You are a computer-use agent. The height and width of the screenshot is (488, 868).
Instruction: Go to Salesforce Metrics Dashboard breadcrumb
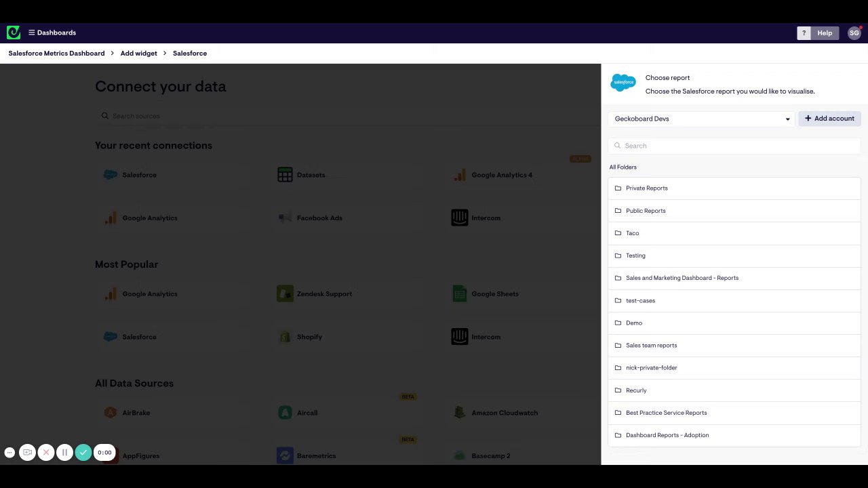pos(56,53)
